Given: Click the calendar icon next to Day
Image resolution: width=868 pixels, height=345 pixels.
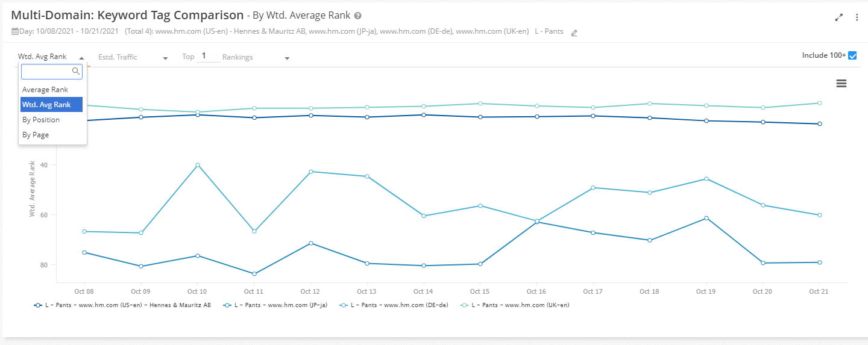Looking at the screenshot, I should pyautogui.click(x=14, y=31).
